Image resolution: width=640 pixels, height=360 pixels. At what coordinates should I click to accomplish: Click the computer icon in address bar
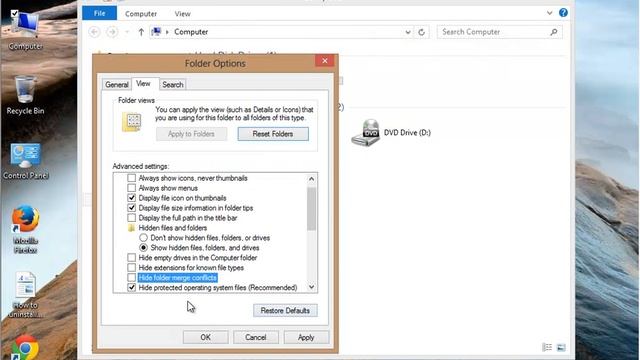pos(156,32)
